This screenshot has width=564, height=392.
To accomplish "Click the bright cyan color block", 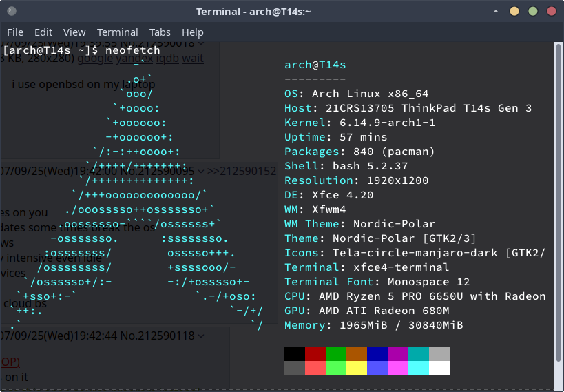I will tap(419, 368).
